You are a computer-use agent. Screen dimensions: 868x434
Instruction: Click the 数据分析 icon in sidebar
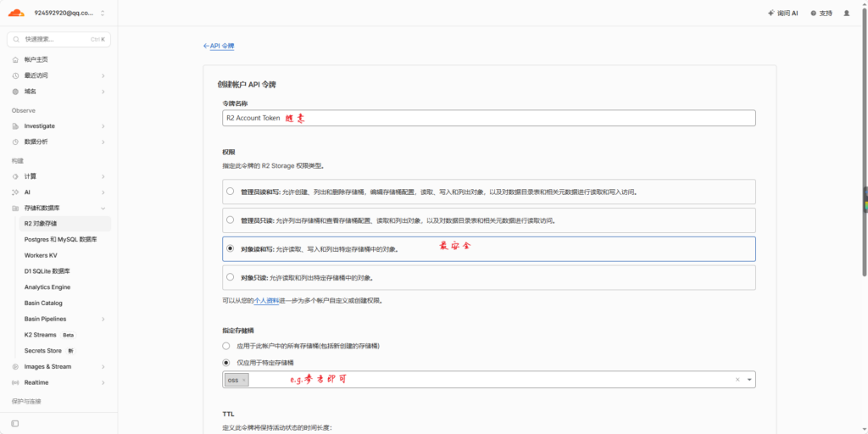15,142
